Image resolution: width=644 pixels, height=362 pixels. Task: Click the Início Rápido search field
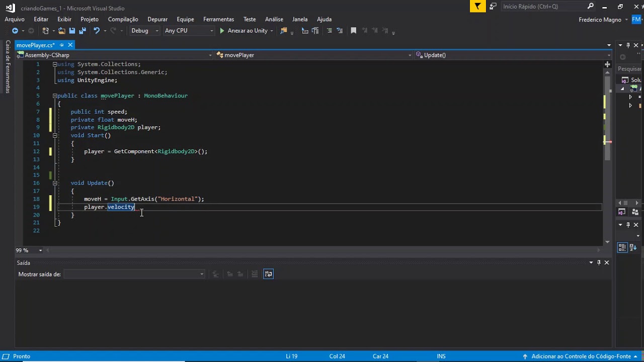pos(543,6)
